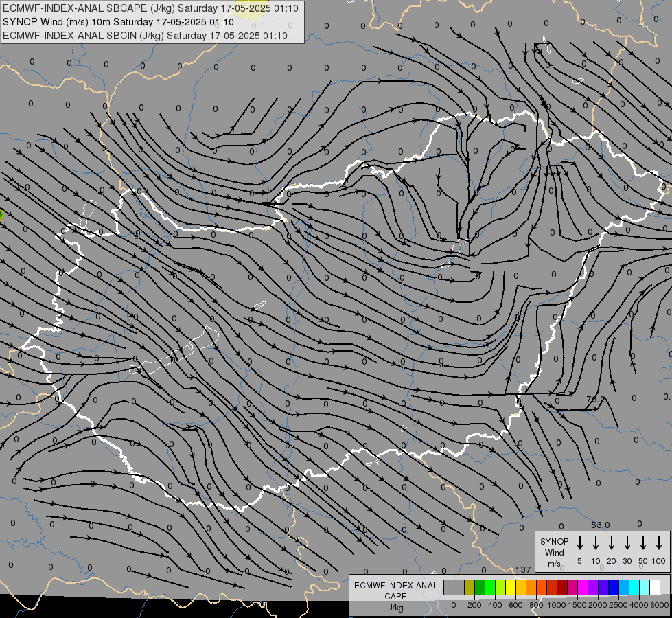
Task: Click the 50 m/s wind arrow in legend
Action: [643, 543]
